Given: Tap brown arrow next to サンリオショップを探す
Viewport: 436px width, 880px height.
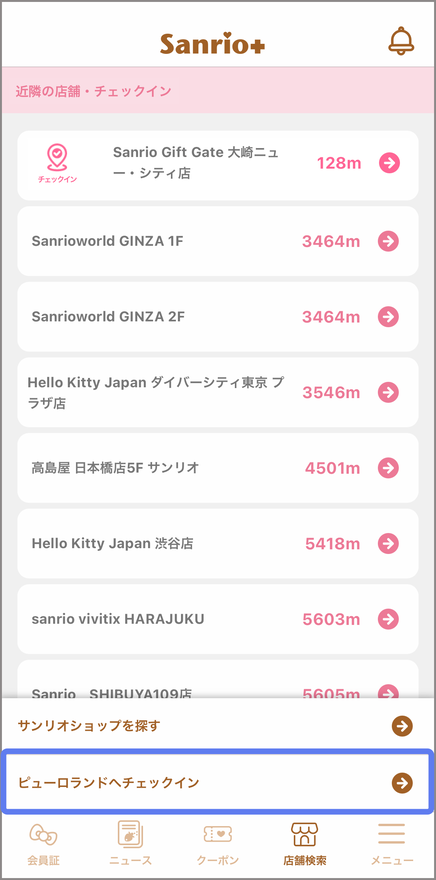Looking at the screenshot, I should point(402,726).
